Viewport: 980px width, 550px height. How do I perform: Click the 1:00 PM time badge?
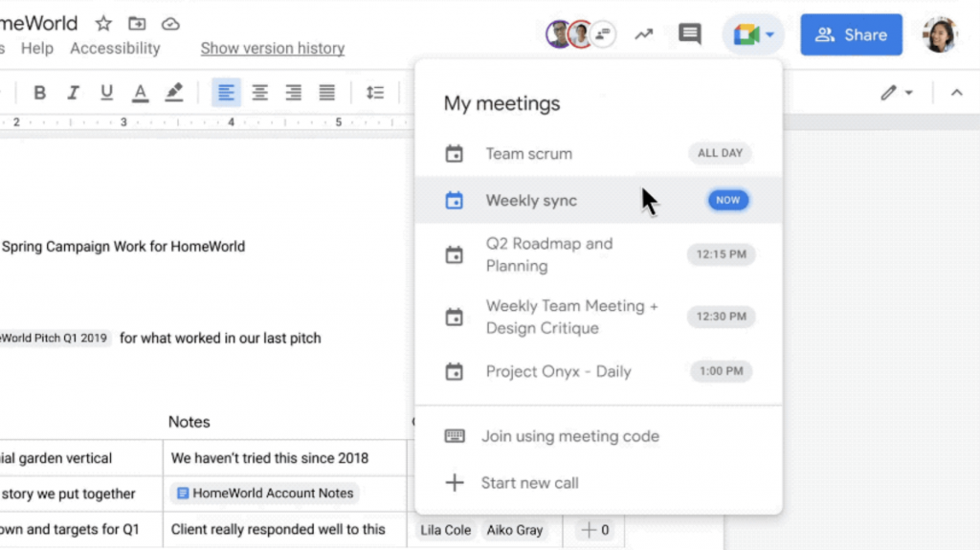pyautogui.click(x=722, y=371)
